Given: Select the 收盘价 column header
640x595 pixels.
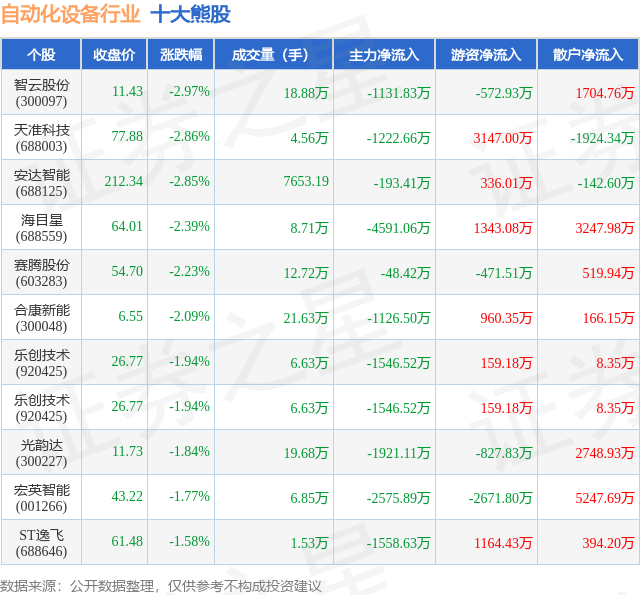Looking at the screenshot, I should (x=114, y=54).
